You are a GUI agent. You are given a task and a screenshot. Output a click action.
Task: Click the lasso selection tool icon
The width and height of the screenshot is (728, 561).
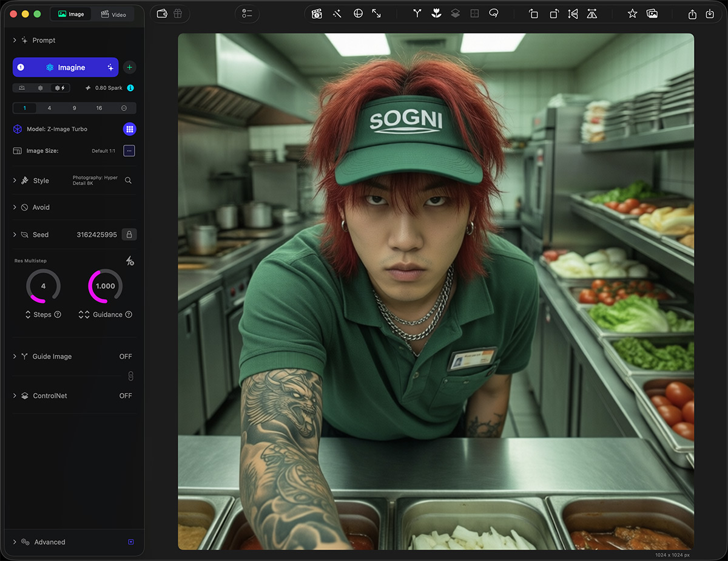point(494,13)
